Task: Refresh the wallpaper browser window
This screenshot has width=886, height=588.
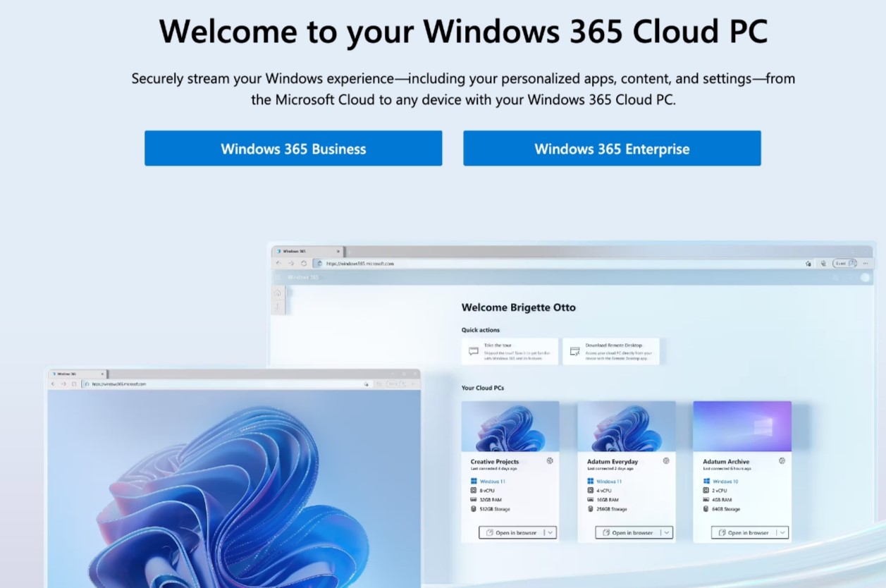Action: click(74, 384)
